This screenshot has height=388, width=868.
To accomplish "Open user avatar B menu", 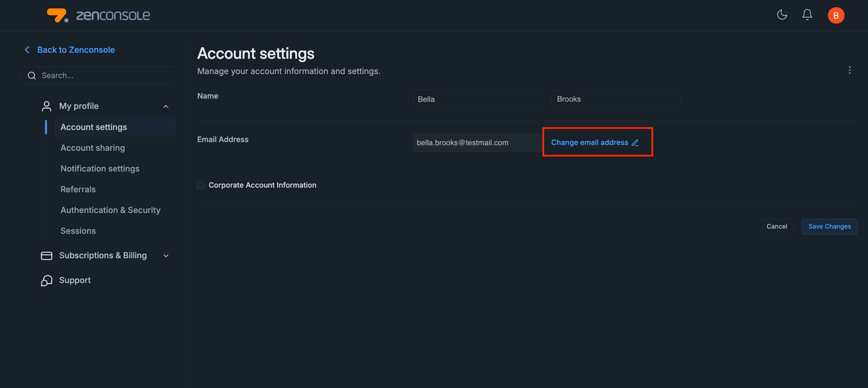I will pyautogui.click(x=836, y=16).
